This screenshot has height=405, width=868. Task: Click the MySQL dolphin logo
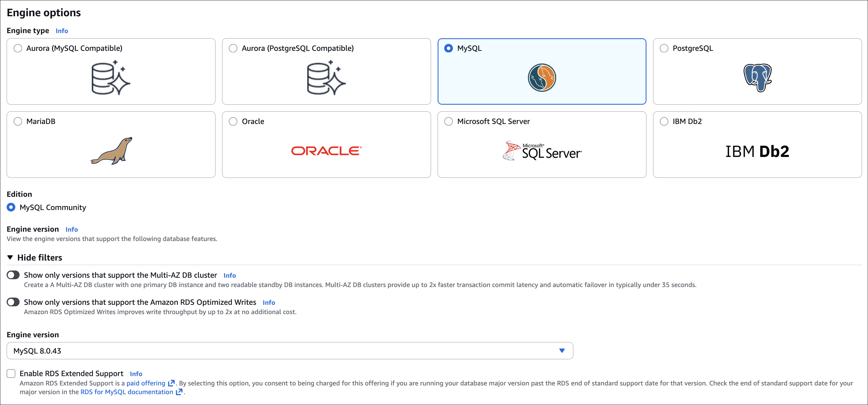click(x=541, y=78)
